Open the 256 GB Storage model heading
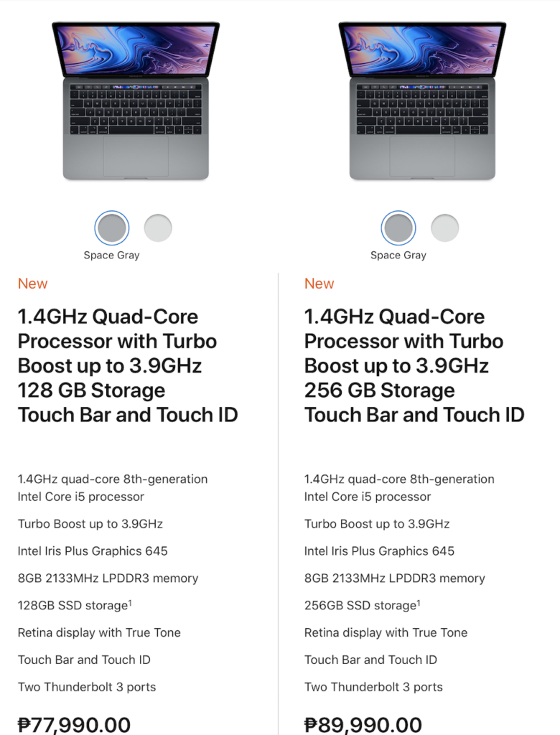Image resolution: width=560 pixels, height=735 pixels. tap(414, 365)
